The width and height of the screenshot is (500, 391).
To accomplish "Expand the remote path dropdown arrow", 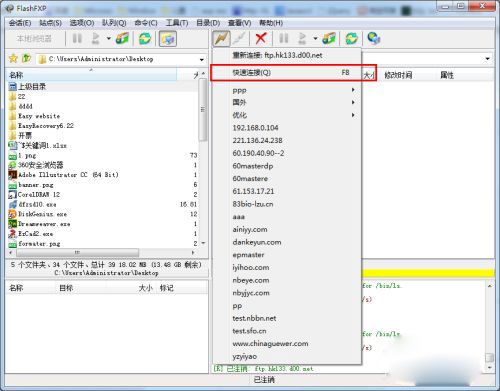I will click(x=488, y=59).
